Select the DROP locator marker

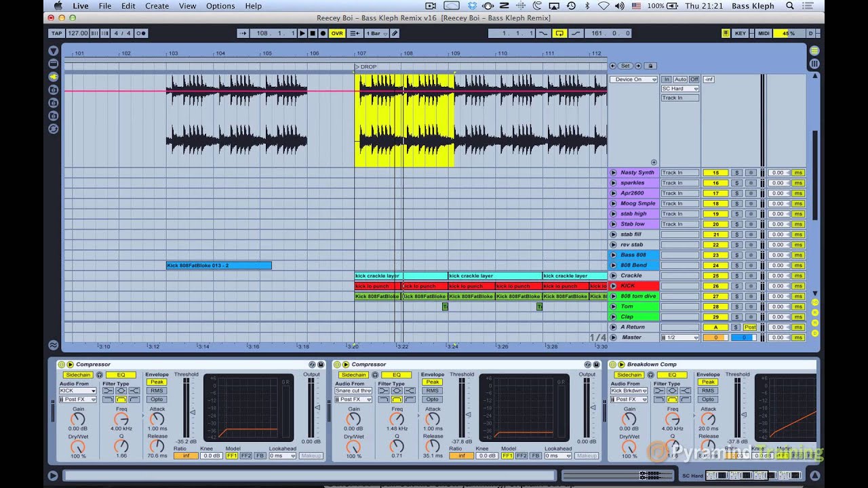(x=366, y=67)
